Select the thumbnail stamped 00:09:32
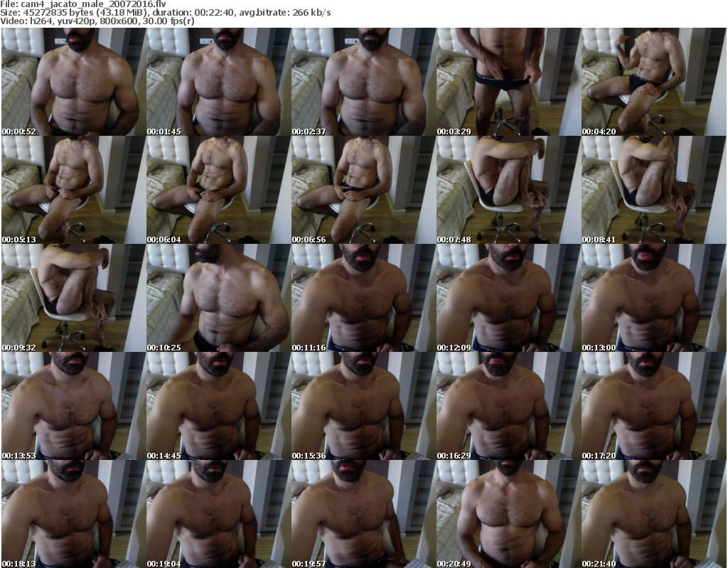Screen dimensions: 728x568 (73, 298)
